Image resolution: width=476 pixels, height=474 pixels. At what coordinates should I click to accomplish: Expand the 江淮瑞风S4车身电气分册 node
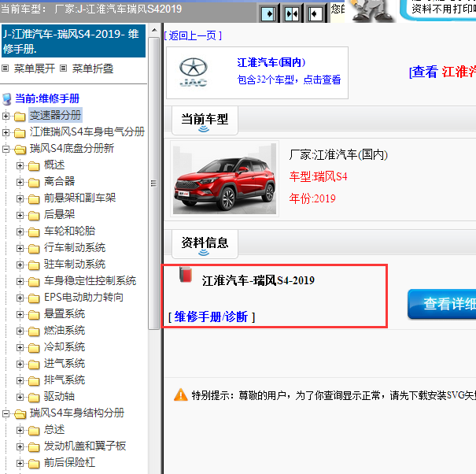point(6,132)
